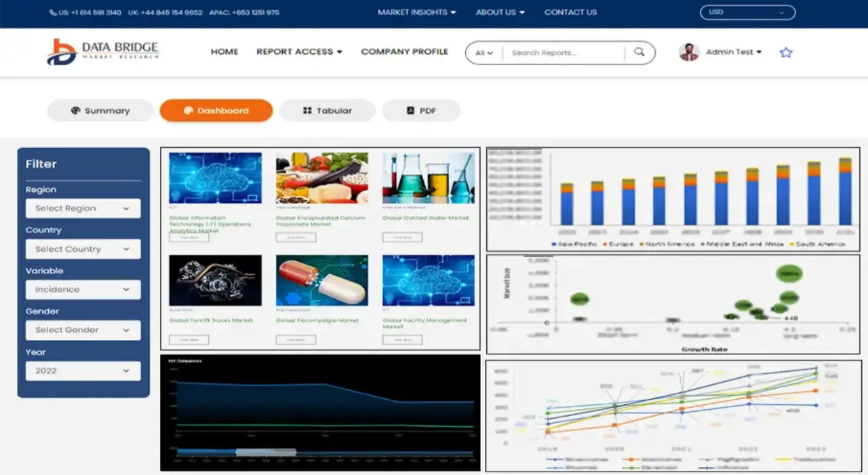The width and height of the screenshot is (868, 475).
Task: Open the USD currency selector
Action: (747, 12)
